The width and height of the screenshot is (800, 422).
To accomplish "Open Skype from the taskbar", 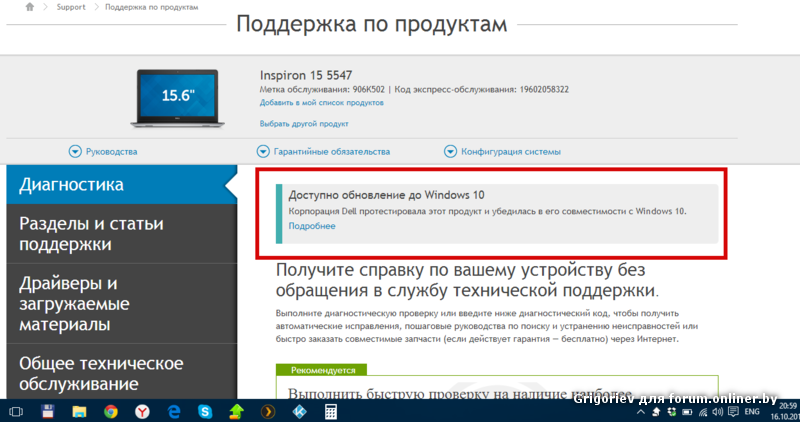I will point(205,411).
